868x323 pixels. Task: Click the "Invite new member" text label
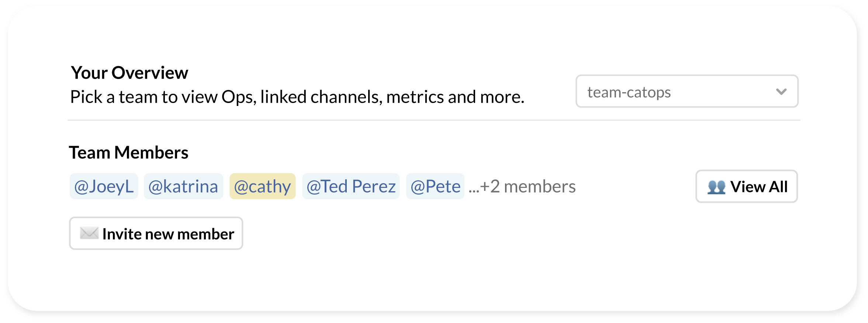pyautogui.click(x=168, y=234)
